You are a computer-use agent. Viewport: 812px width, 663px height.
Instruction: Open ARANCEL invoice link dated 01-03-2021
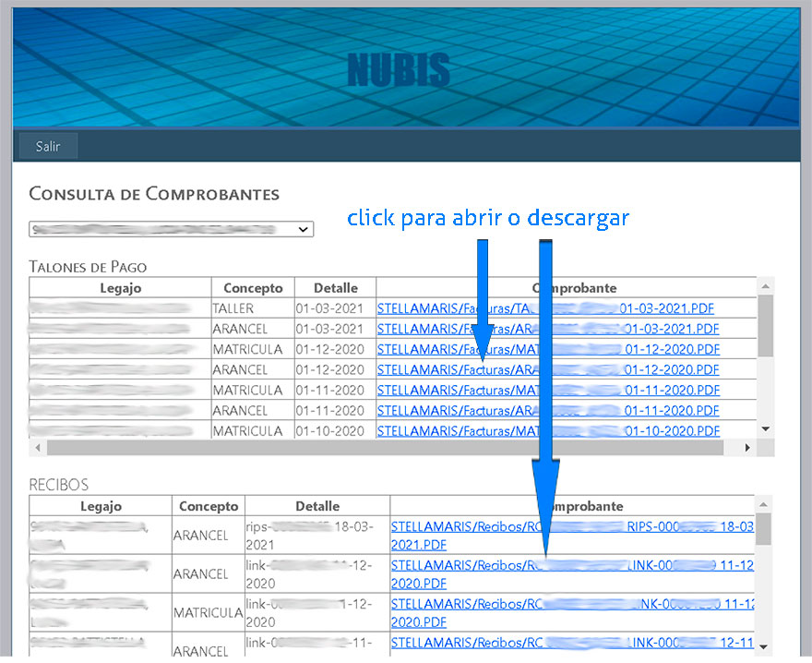click(548, 329)
